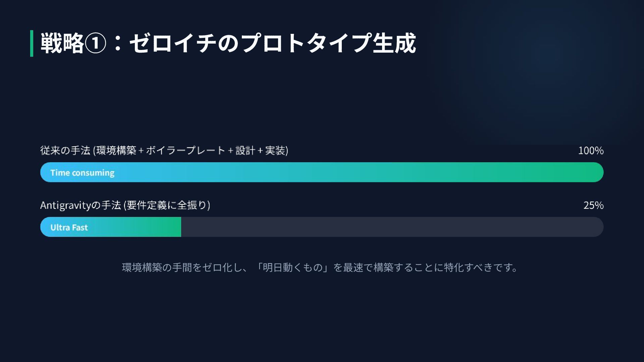Select the 従来の手法 label text
Image resolution: width=644 pixels, height=362 pixels.
pos(65,150)
